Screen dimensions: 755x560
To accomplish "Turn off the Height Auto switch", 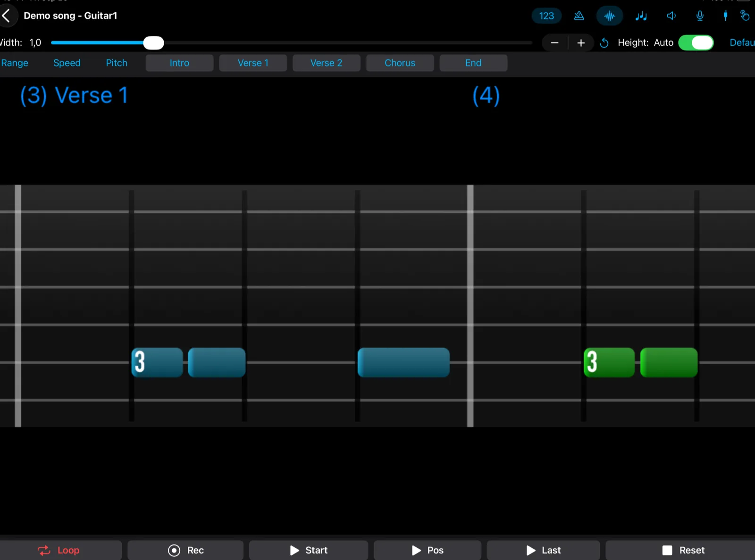I will 696,43.
